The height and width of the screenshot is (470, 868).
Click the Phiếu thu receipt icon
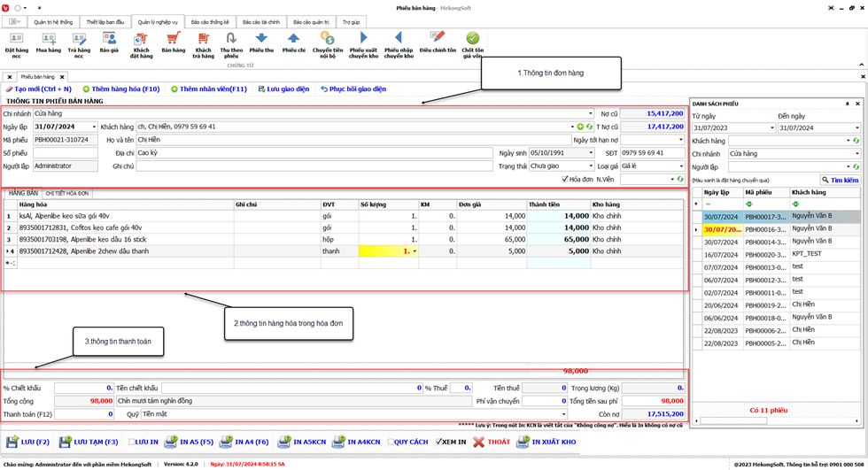(x=261, y=42)
